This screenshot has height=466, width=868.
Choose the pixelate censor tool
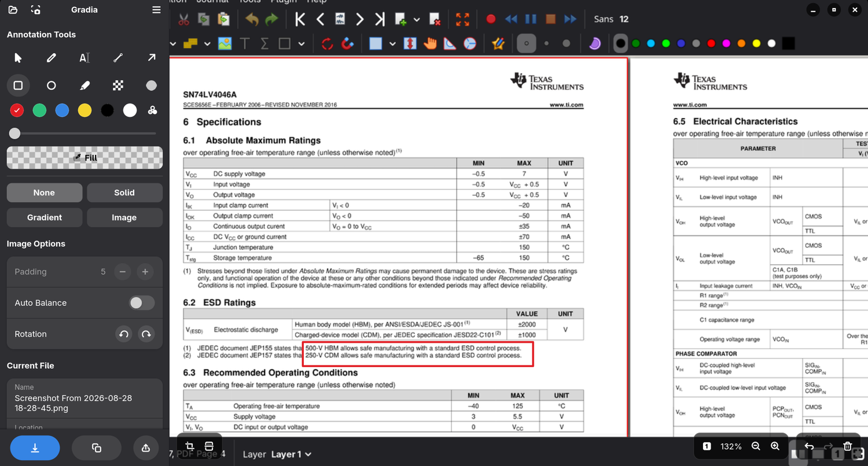118,86
